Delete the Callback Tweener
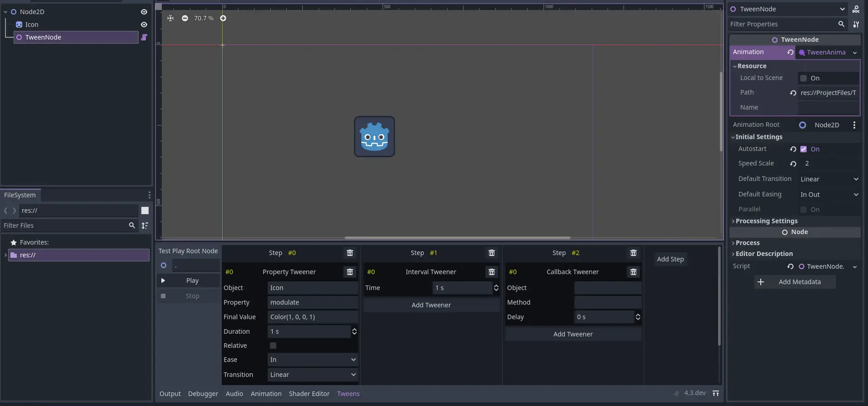This screenshot has height=406, width=868. pyautogui.click(x=634, y=272)
